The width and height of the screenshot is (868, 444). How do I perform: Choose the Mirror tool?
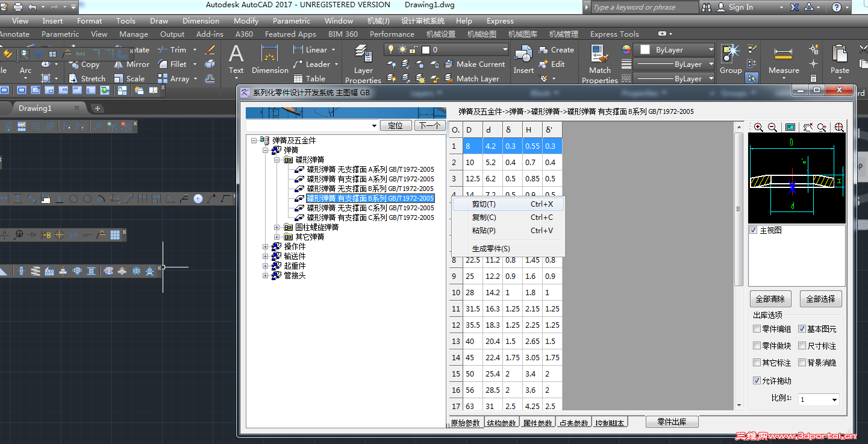point(132,64)
